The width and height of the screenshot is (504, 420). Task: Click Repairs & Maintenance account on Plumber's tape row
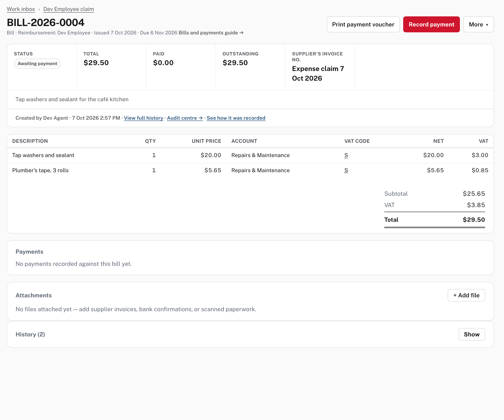pyautogui.click(x=260, y=170)
